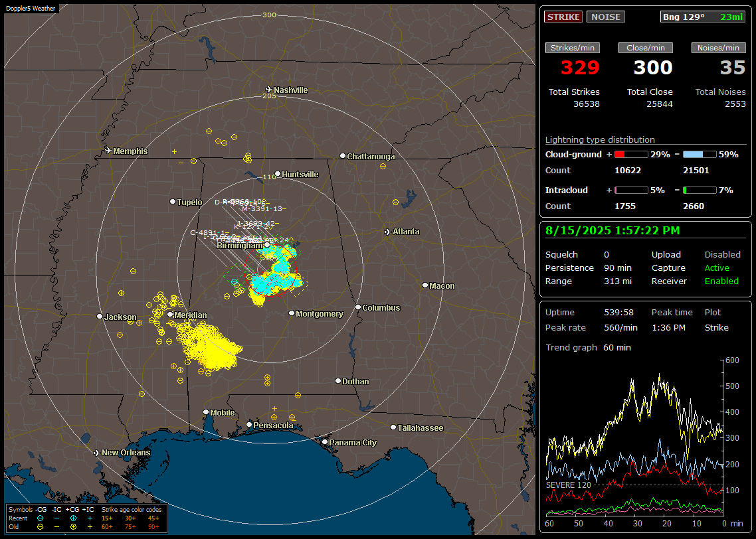Click the trend graph line chart
Image resolution: width=756 pixels, height=539 pixels.
point(634,438)
